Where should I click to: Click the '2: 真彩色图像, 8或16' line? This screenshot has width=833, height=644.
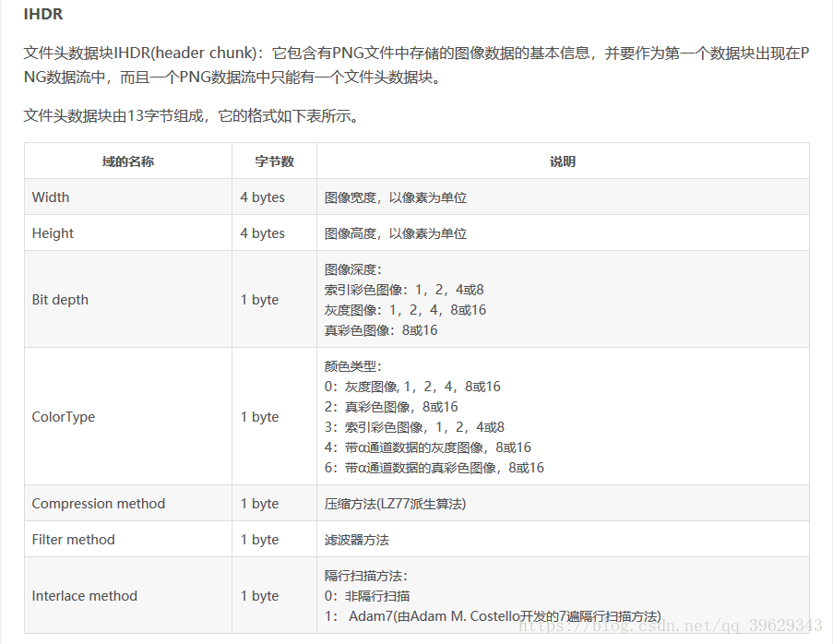pos(391,407)
